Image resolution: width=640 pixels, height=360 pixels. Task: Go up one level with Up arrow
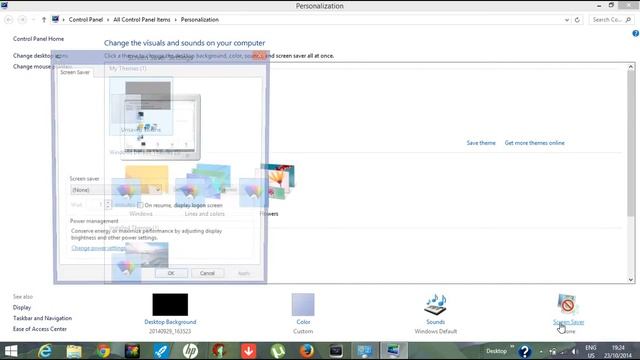click(x=44, y=20)
